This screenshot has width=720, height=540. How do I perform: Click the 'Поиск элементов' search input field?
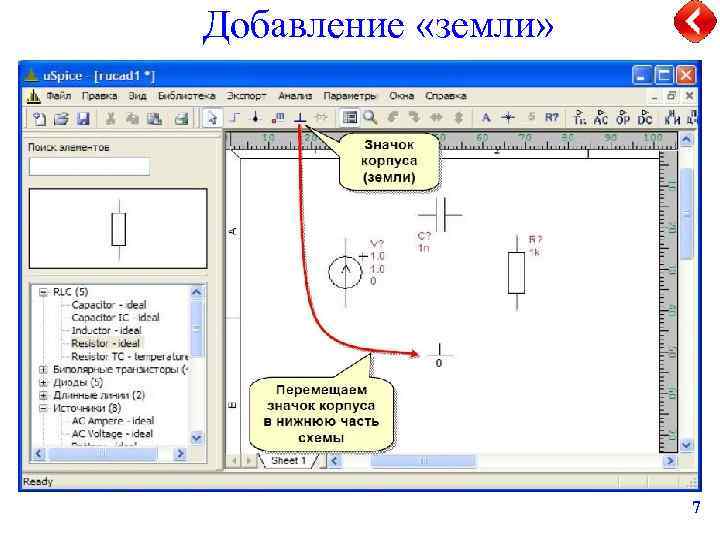click(x=90, y=166)
